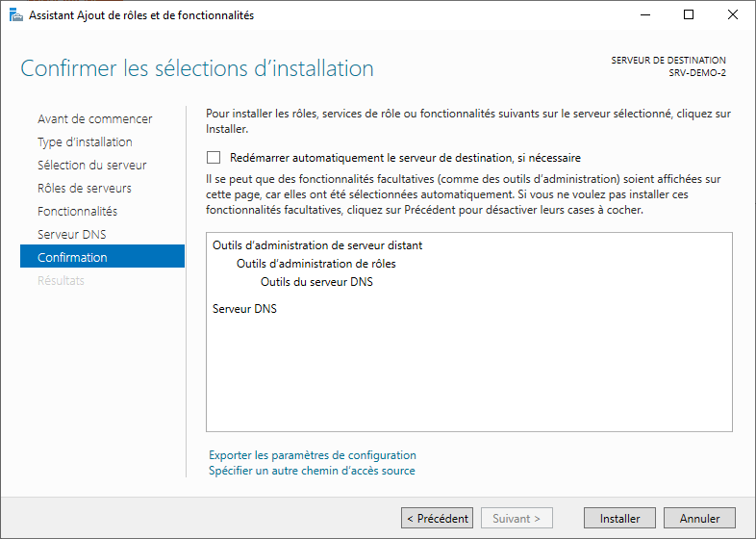Go to the Avant de commencer step
This screenshot has height=539, width=756.
(94, 119)
